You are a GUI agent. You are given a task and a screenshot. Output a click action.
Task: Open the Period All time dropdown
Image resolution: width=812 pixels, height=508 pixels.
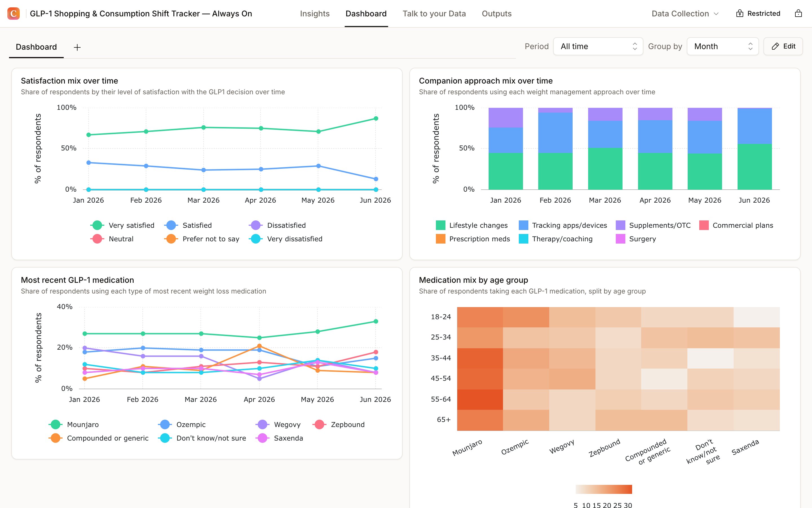coord(598,46)
